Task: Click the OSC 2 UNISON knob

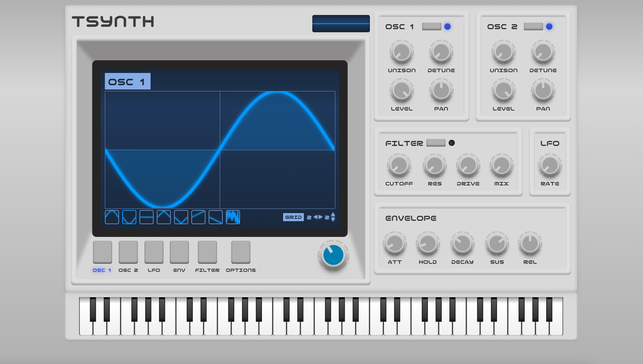Action: tap(504, 52)
